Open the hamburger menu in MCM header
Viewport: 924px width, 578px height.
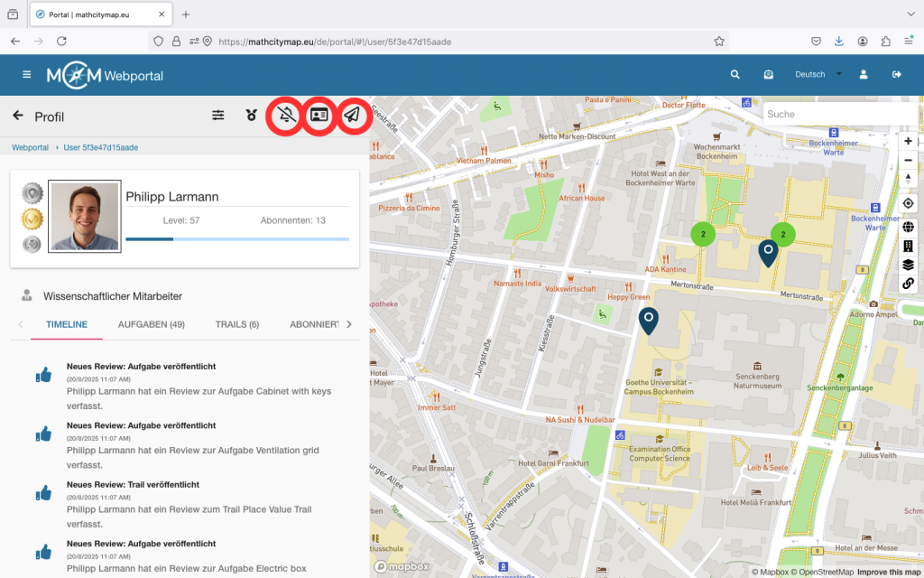27,75
